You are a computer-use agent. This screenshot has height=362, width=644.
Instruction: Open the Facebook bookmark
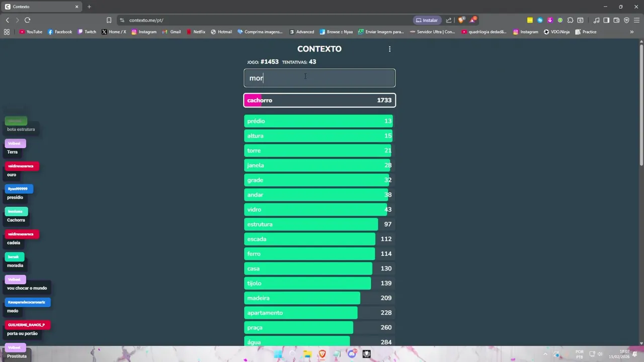click(60, 32)
